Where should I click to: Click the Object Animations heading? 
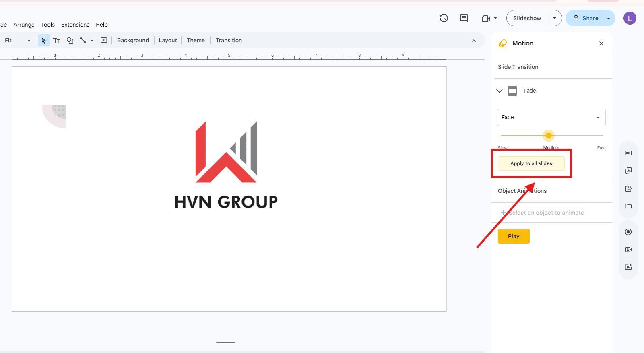tap(522, 191)
